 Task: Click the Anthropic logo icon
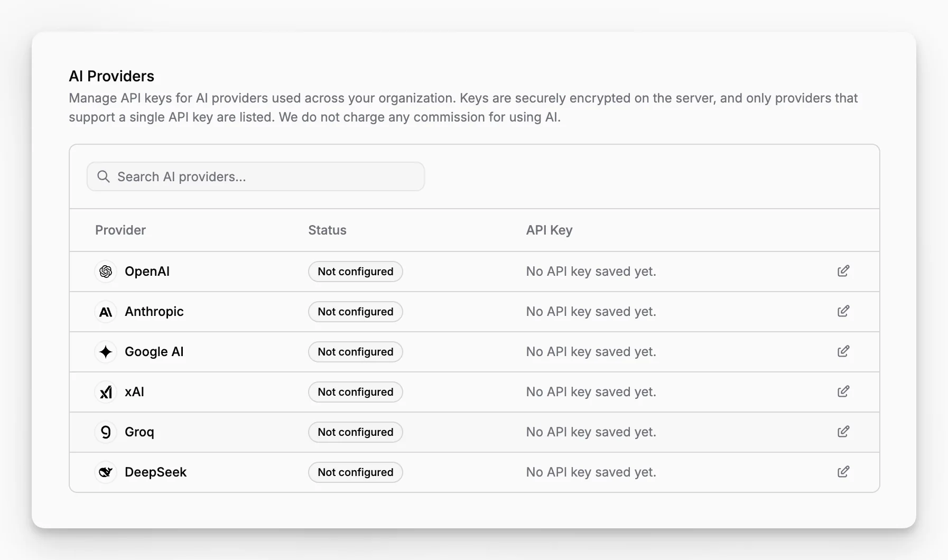click(x=106, y=312)
